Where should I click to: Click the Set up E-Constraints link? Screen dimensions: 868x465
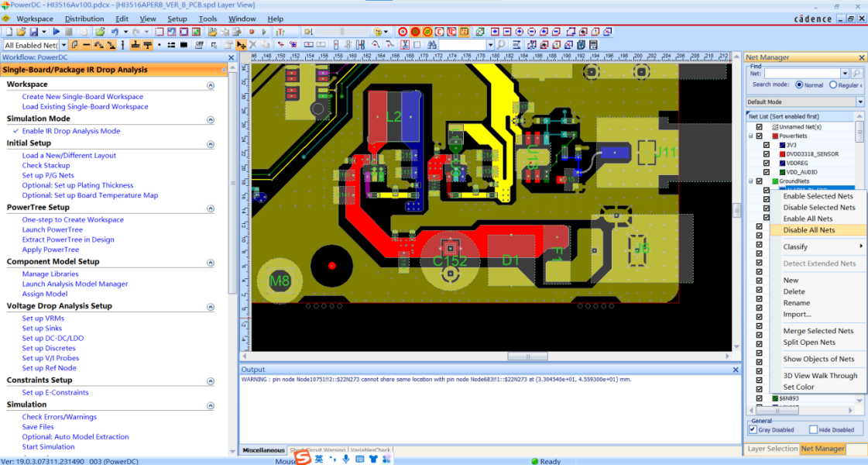point(55,392)
